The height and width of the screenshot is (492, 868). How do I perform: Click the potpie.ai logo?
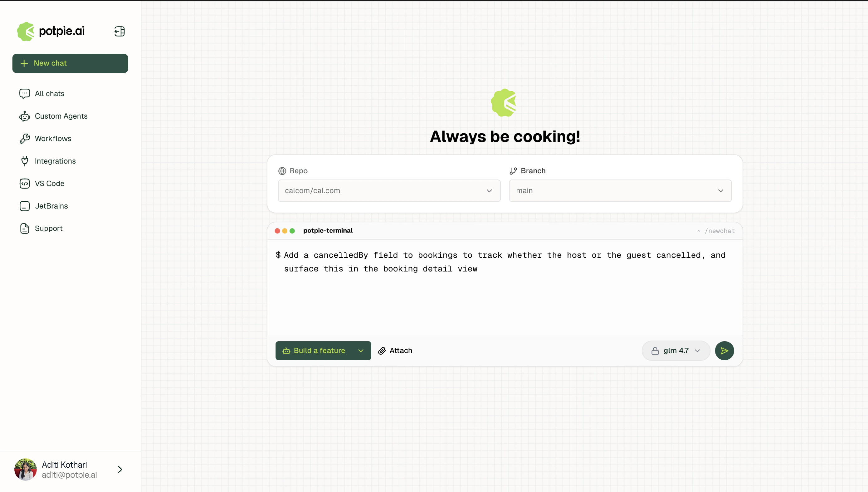50,31
